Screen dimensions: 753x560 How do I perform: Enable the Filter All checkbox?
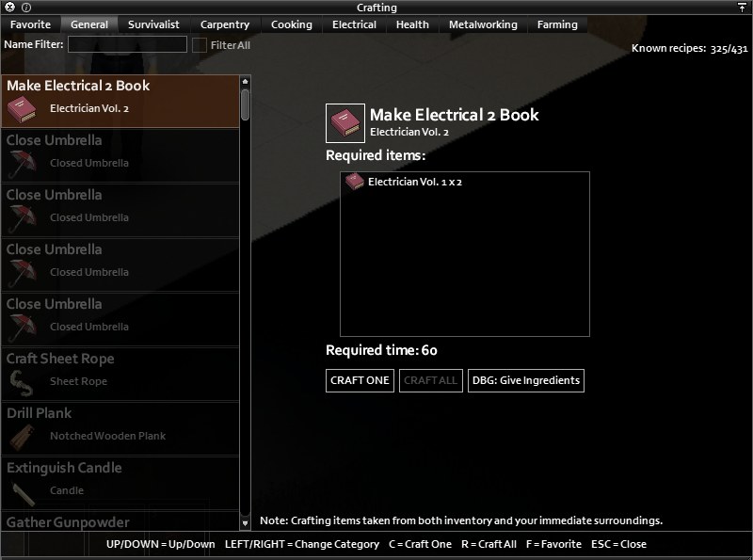click(199, 45)
